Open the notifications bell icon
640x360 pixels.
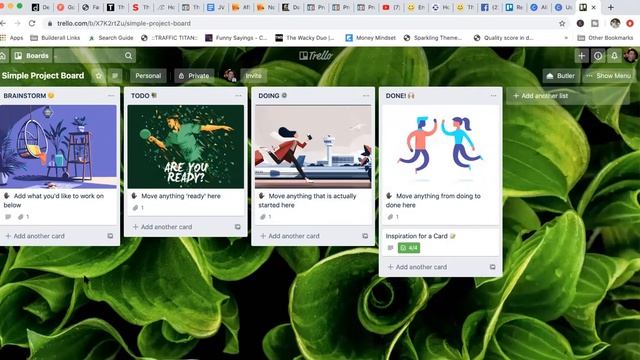pyautogui.click(x=614, y=56)
